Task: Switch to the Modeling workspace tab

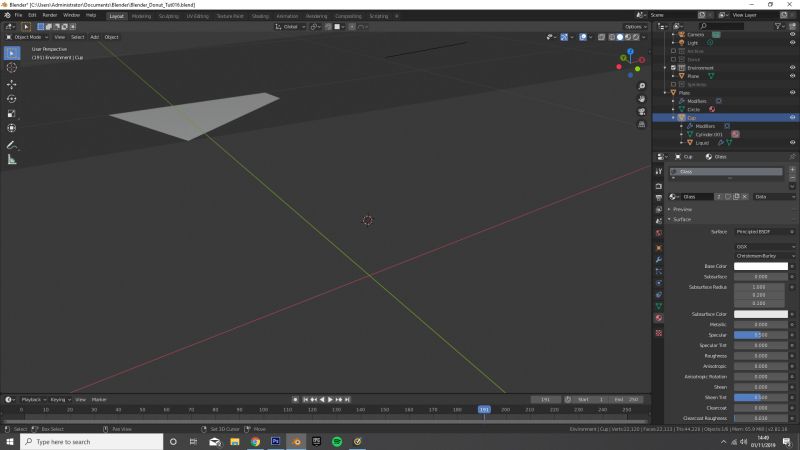Action: click(141, 16)
